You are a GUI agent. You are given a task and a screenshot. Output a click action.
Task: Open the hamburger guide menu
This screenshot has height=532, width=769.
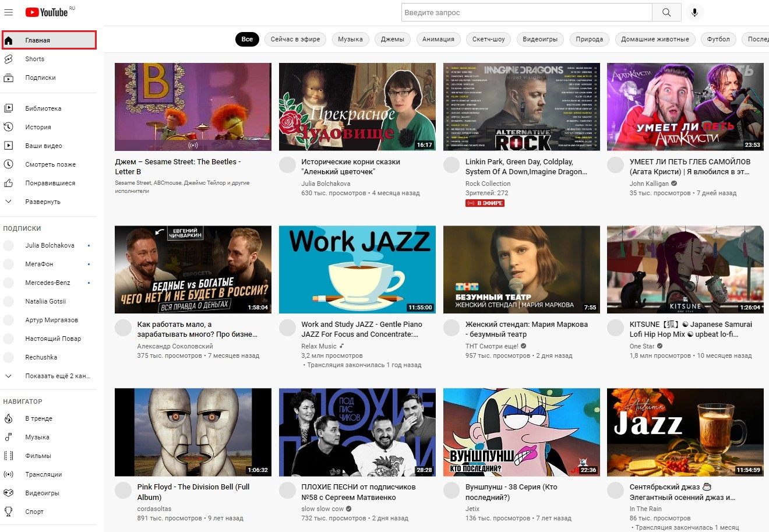tap(9, 12)
